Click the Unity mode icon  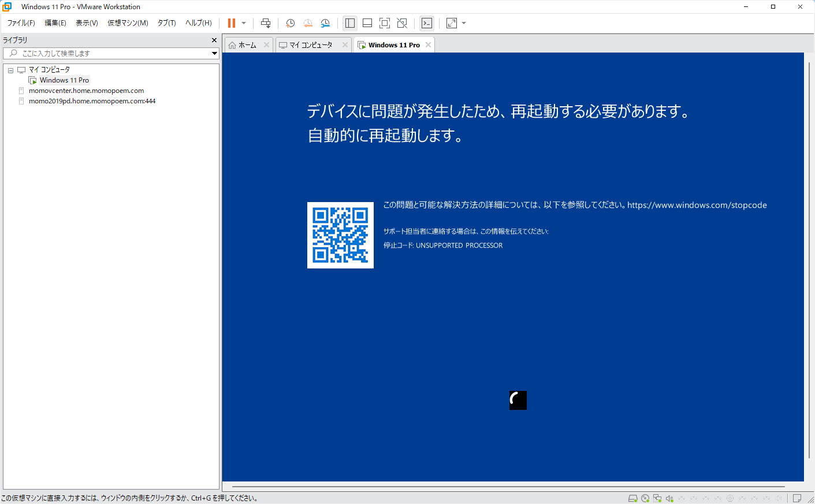point(402,23)
